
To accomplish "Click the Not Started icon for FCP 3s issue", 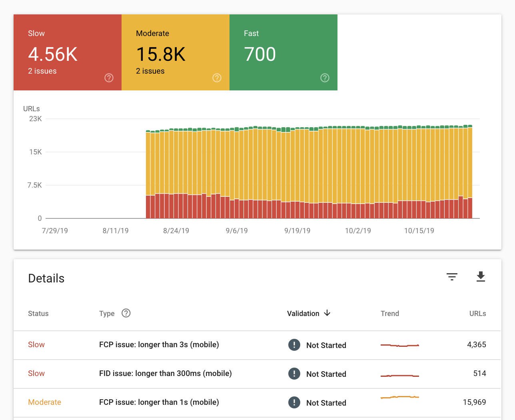I will [294, 345].
